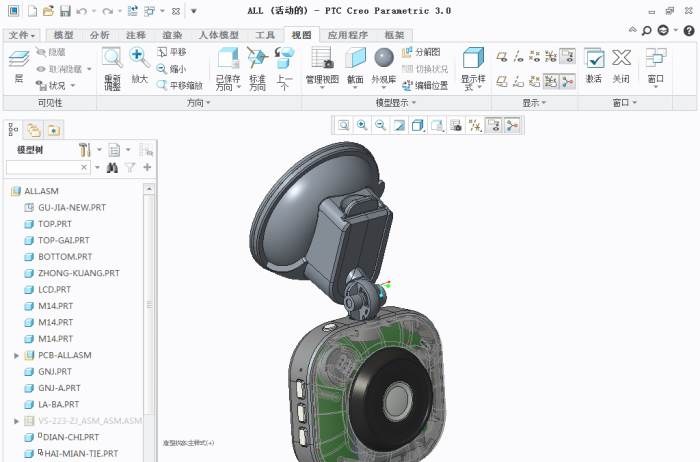The image size is (700, 462).
Task: Open 管理视图 (Manage Views)
Action: pyautogui.click(x=322, y=68)
